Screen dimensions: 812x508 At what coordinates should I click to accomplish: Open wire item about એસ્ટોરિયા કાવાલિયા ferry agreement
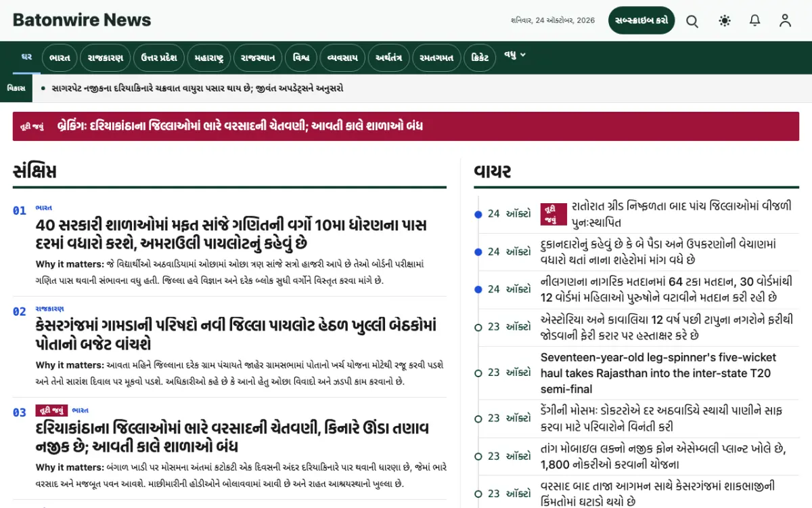tap(667, 327)
